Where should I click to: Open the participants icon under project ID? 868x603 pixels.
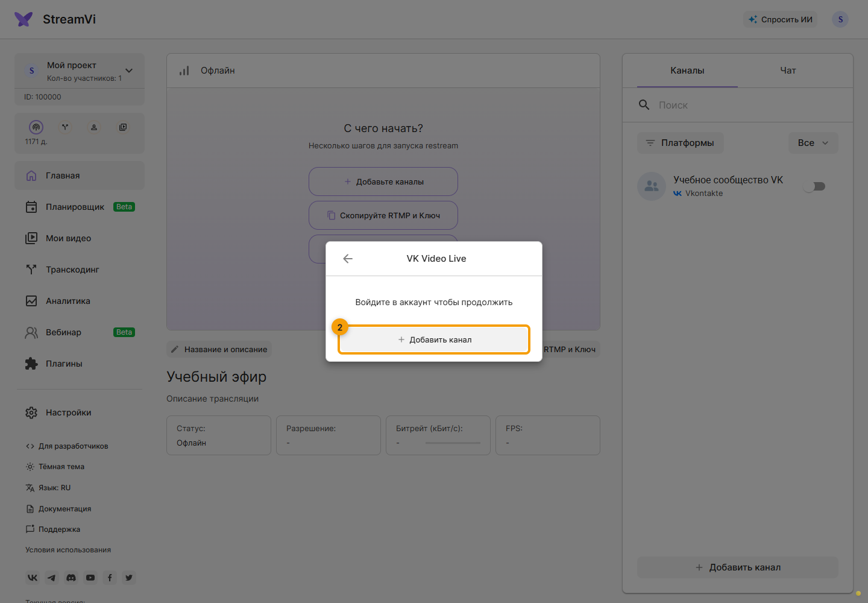(94, 127)
